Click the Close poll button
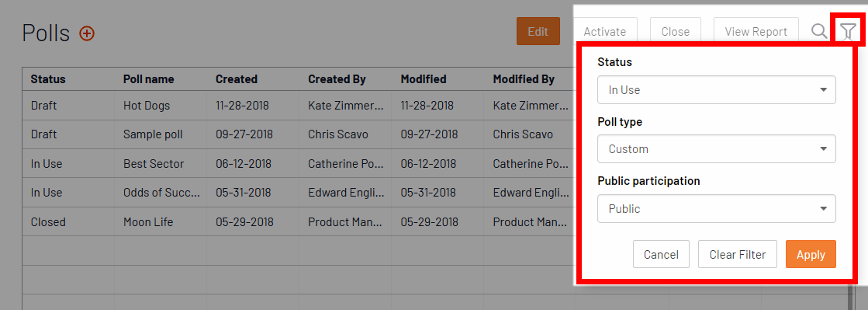This screenshot has height=310, width=868. [676, 31]
